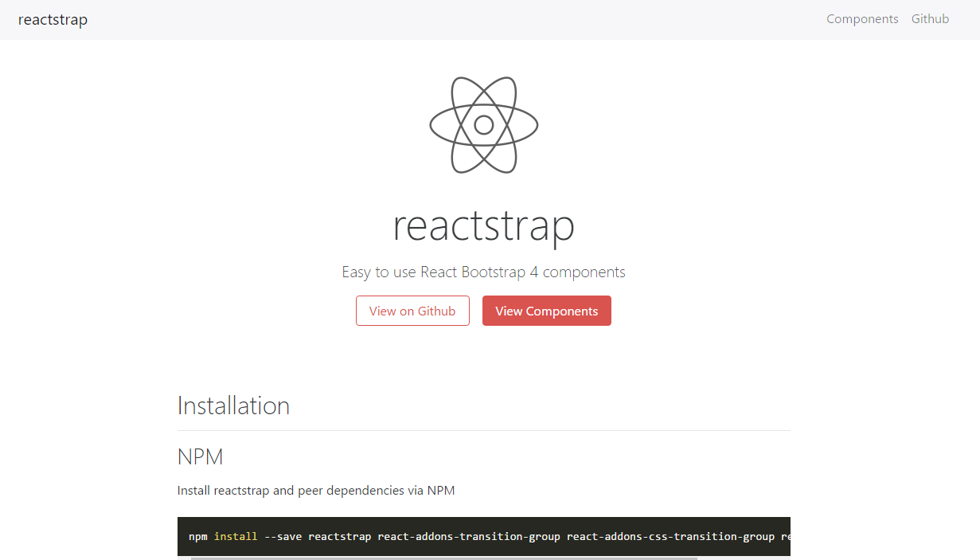Click the reactstrap brand in navbar

tap(53, 19)
